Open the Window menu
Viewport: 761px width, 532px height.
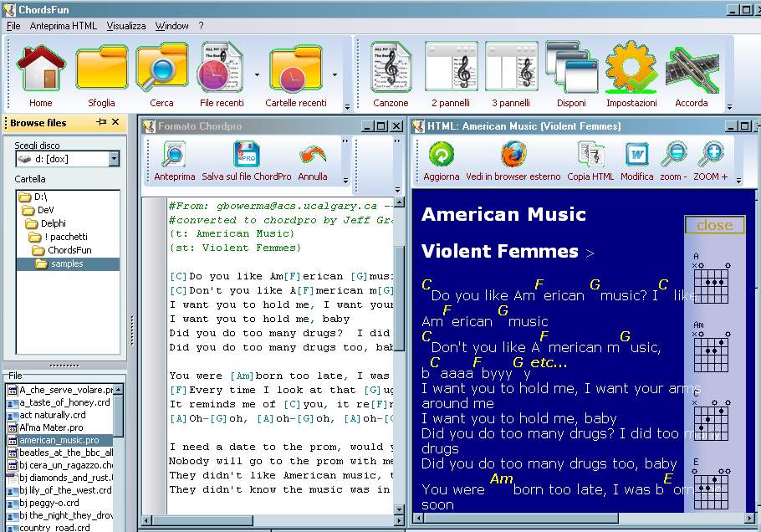point(171,26)
